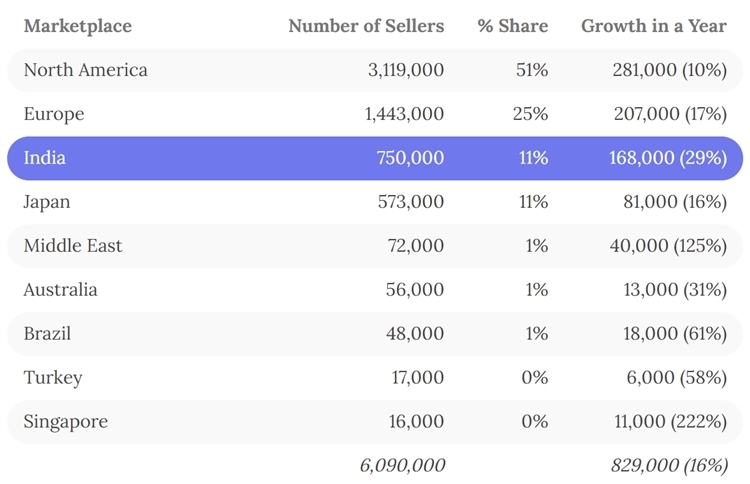Click Europe's 25% share value
Viewport: 750px width, 484px height.
pos(530,114)
